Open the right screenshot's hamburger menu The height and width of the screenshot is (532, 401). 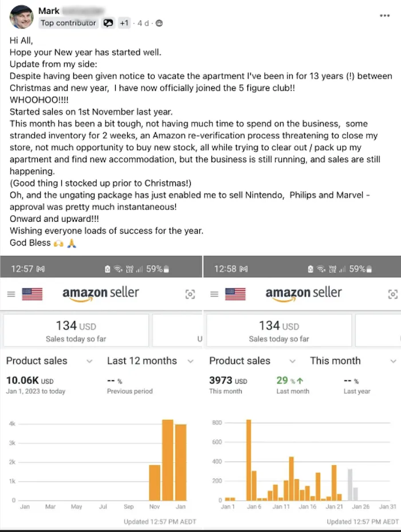coord(214,294)
